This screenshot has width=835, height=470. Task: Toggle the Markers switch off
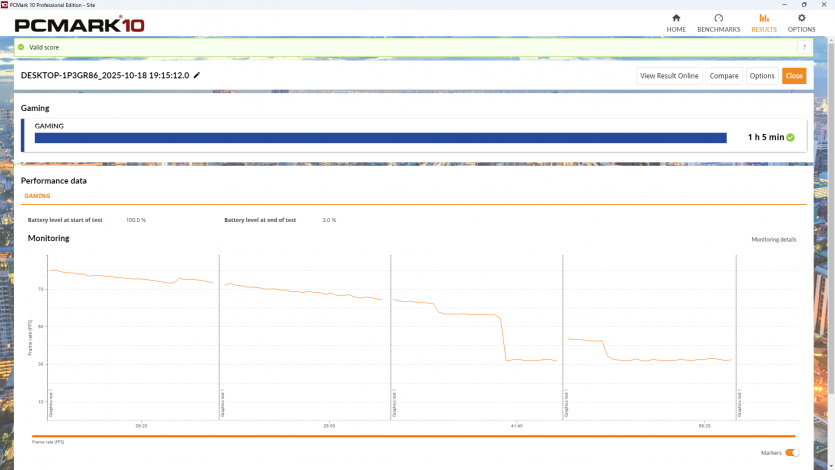(x=792, y=453)
